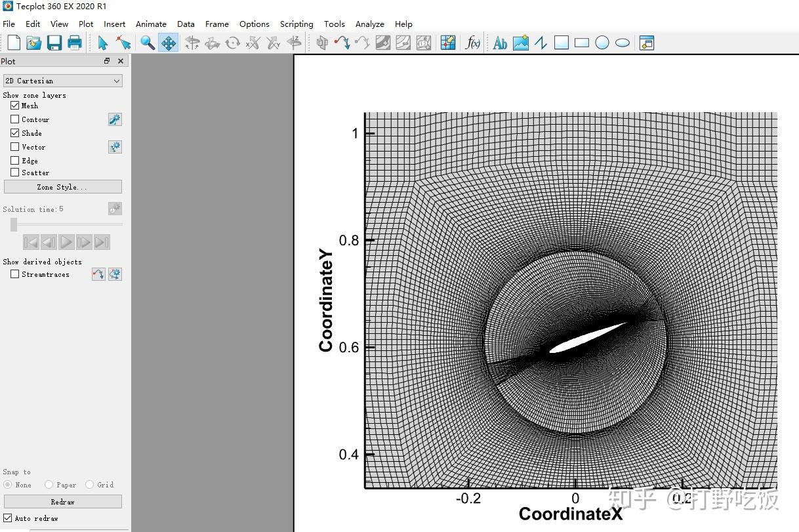Toggle the Auto redraw checkbox

(8, 518)
